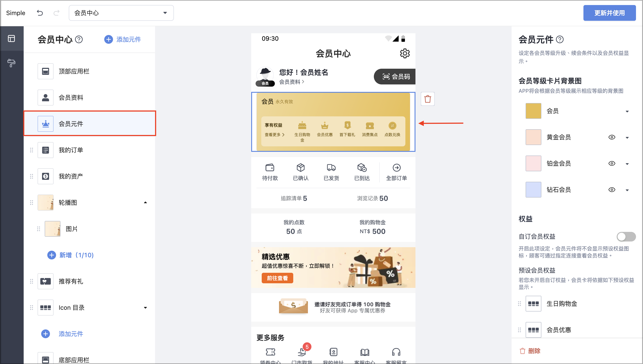Expand the 会员 level dropdown arrow
Image resolution: width=643 pixels, height=364 pixels.
point(627,112)
